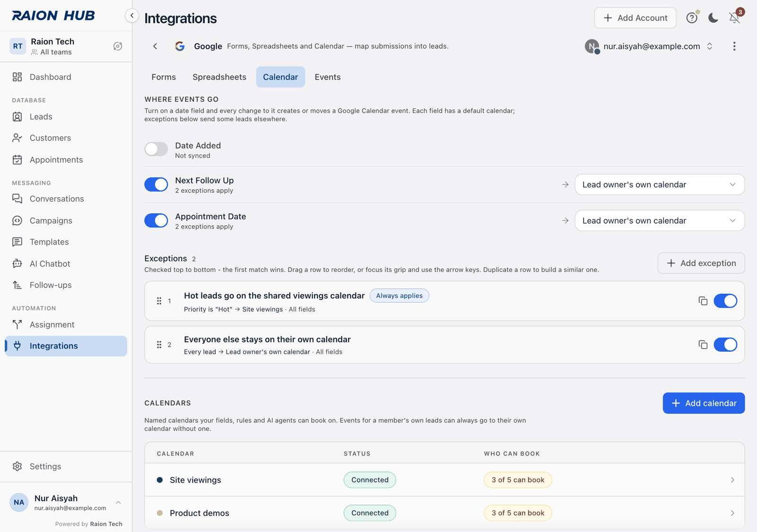Click the Add Account button

pos(635,18)
